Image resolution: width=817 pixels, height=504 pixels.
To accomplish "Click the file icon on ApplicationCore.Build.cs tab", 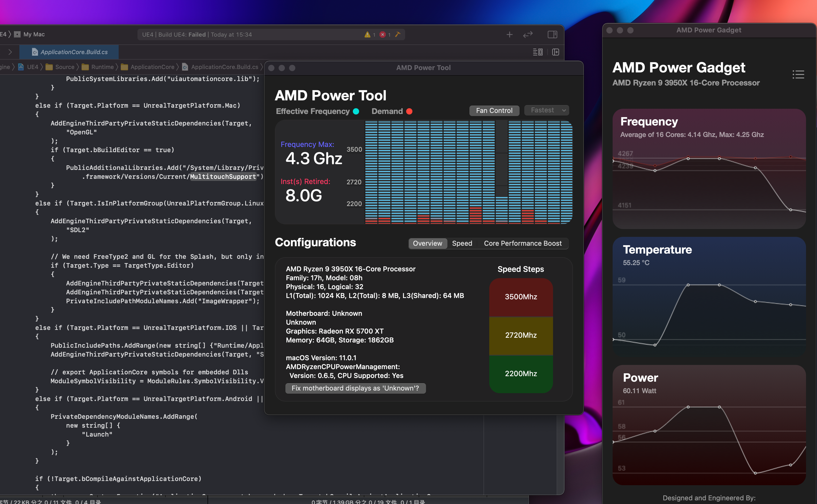I will pyautogui.click(x=35, y=52).
